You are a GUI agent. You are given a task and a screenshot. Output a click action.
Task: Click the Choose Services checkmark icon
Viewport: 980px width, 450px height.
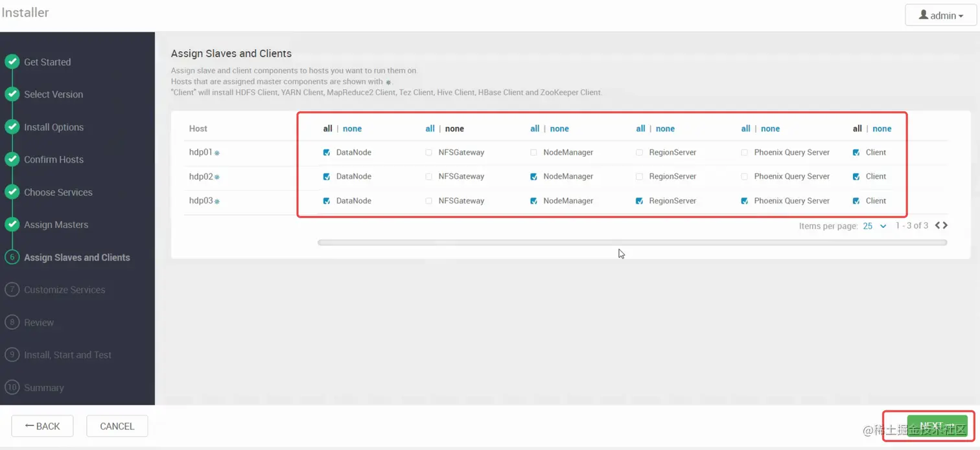tap(12, 192)
